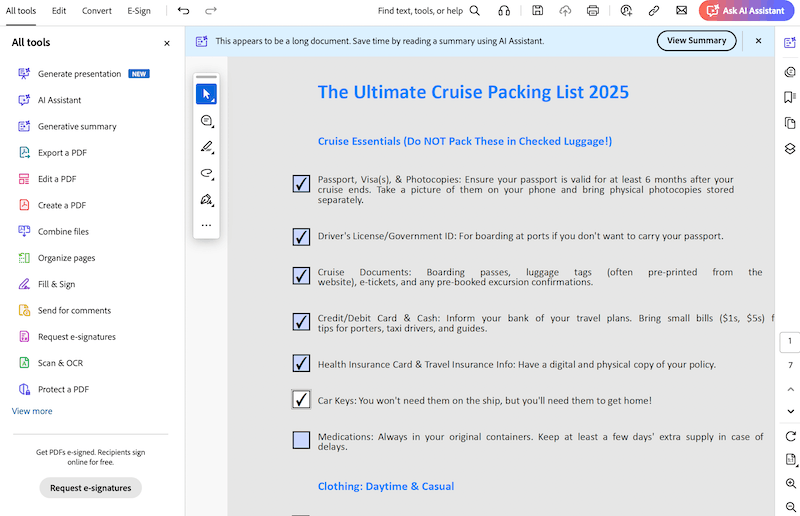Pick the freehand draw lasso tool
The width and height of the screenshot is (800, 516).
click(206, 173)
